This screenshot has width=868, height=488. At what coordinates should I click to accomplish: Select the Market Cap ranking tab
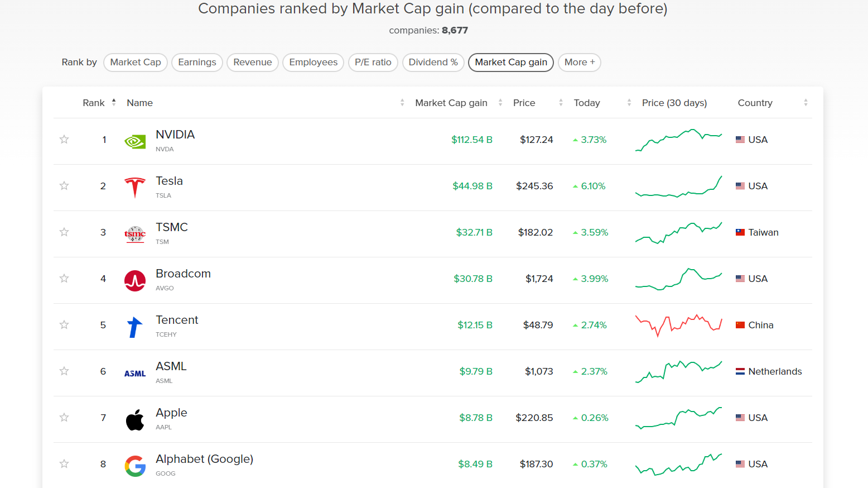coord(136,63)
